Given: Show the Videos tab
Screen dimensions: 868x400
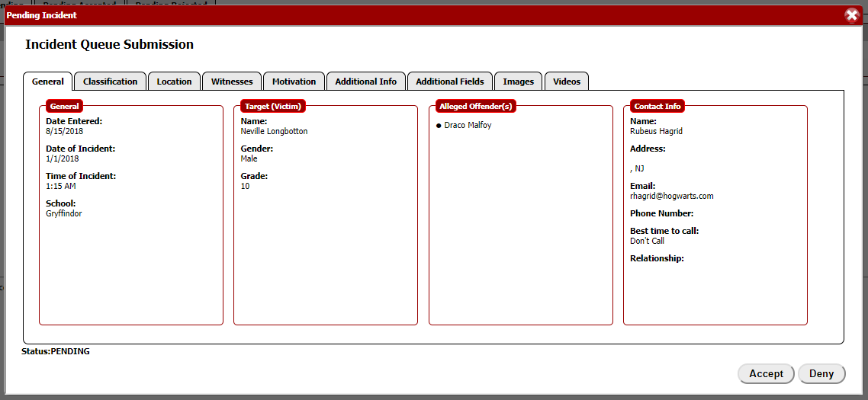Looking at the screenshot, I should (567, 82).
